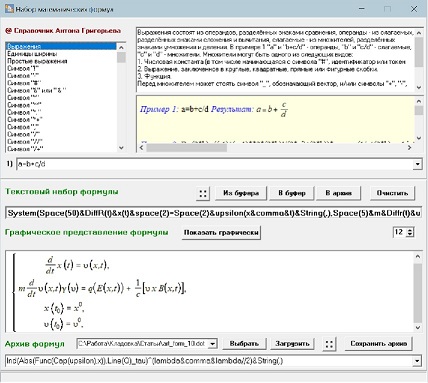Click the four-dots icon beside Сохранить архив

click(x=329, y=344)
